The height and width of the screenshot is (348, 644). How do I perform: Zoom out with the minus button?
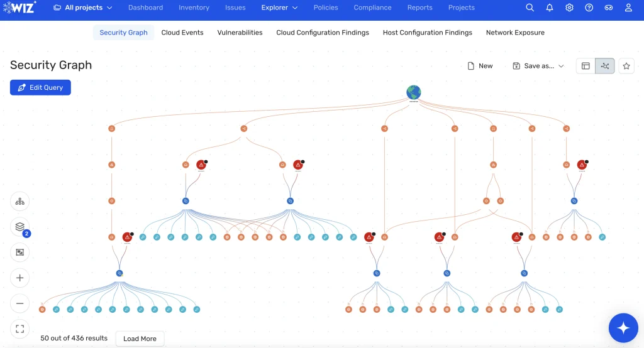pos(19,303)
